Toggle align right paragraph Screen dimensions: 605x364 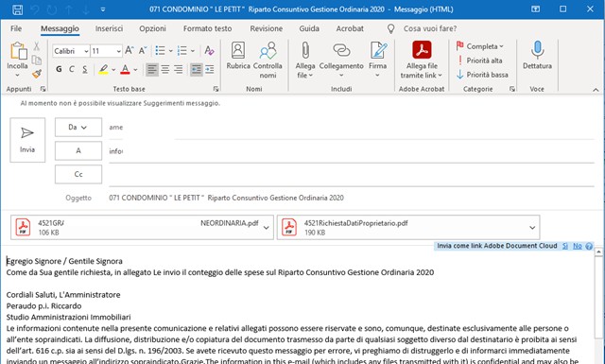(x=179, y=69)
